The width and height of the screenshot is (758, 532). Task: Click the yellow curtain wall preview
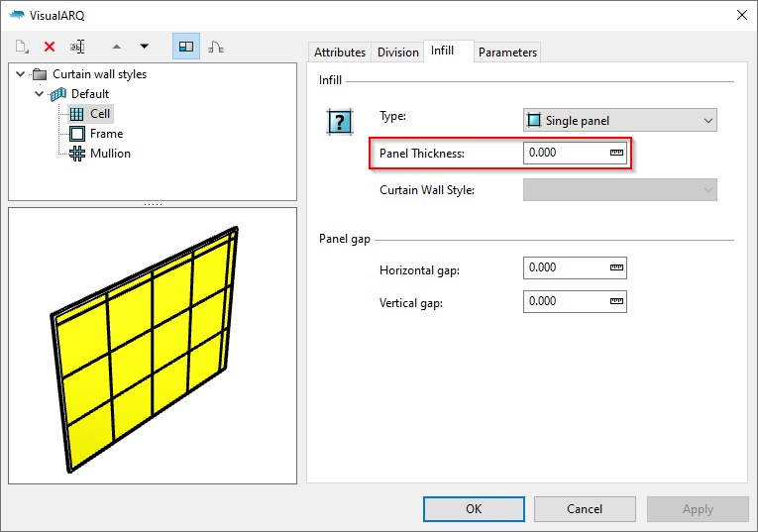point(145,349)
